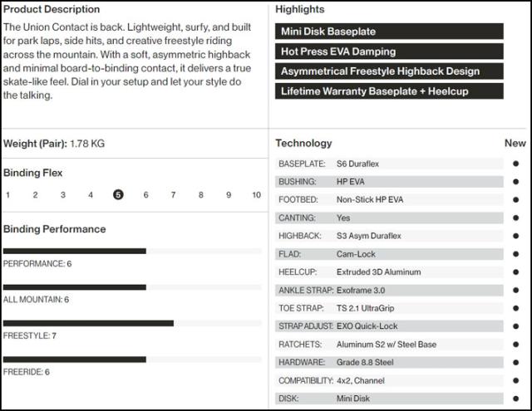Viewport: 532px width, 411px height.
Task: Click Lifetime Warranty Baseplate + Heelcup highlight
Action: coord(389,91)
